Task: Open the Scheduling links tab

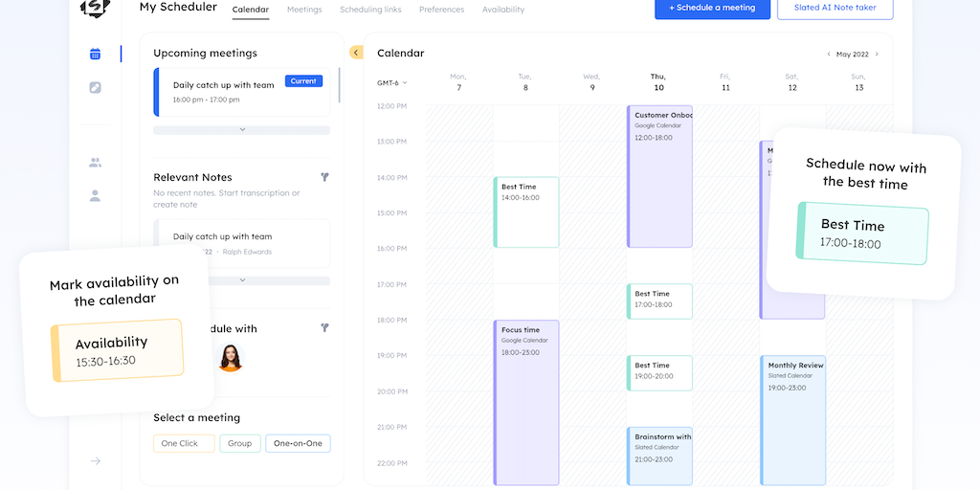Action: tap(370, 10)
